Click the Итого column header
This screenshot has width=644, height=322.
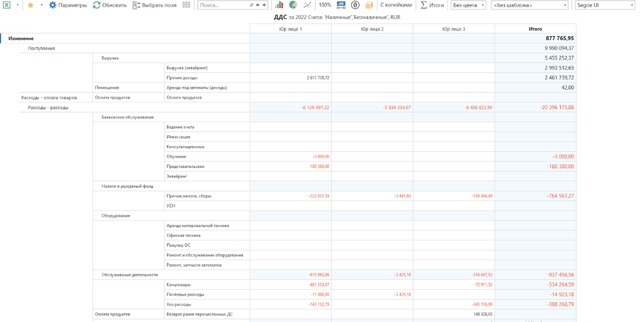[535, 29]
